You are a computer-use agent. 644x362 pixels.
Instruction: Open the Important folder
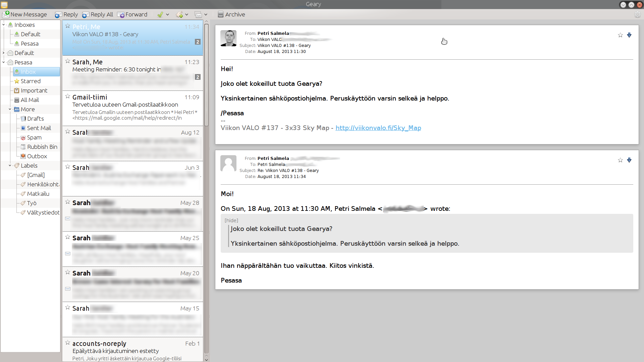coord(34,90)
